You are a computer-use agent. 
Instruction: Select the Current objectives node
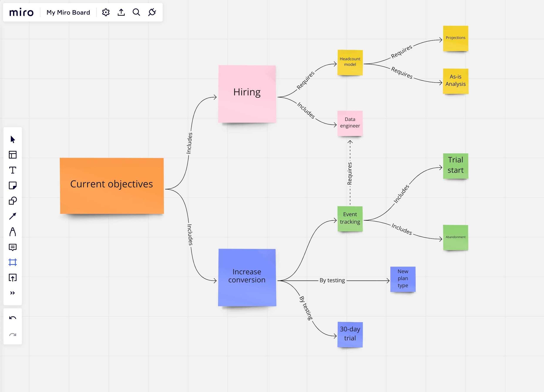[x=111, y=183]
